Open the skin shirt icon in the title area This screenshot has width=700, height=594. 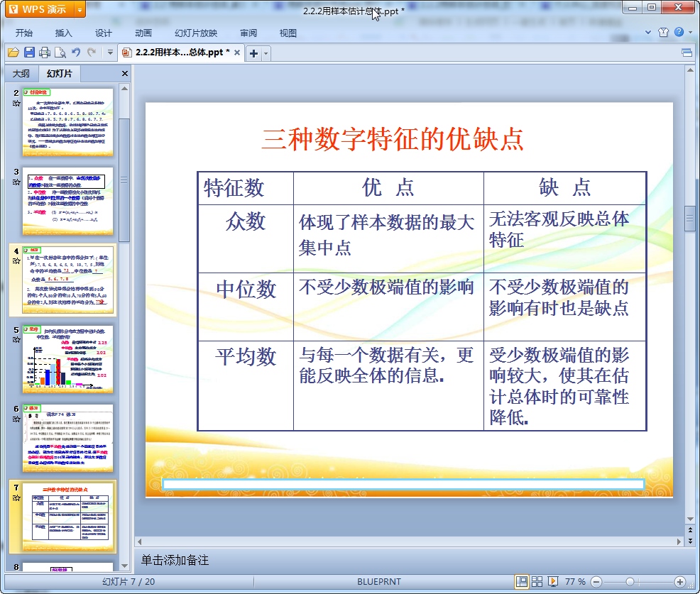(663, 32)
